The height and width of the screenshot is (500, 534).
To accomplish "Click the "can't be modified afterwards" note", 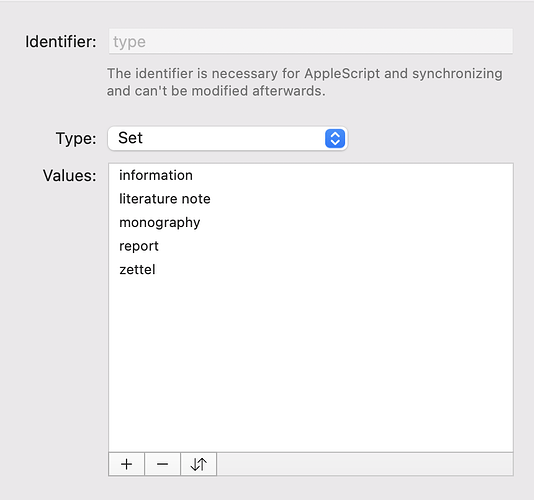I will 230,91.
